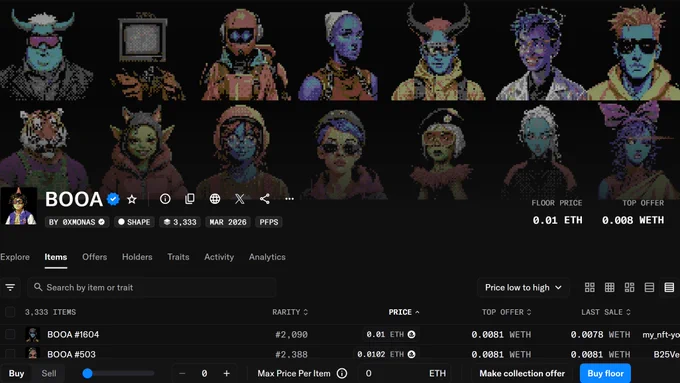The image size is (680, 383).
Task: Click the Max Price Per Item info icon
Action: [x=342, y=373]
